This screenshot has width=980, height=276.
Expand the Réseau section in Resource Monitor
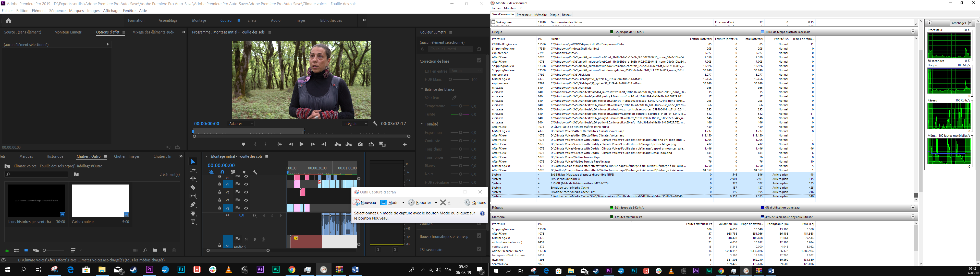[913, 208]
